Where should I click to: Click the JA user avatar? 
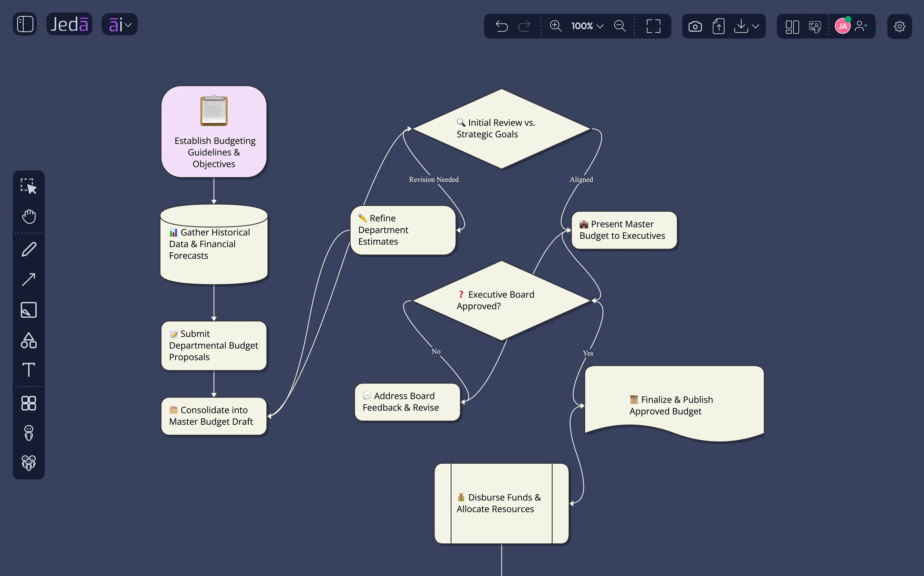(x=843, y=26)
